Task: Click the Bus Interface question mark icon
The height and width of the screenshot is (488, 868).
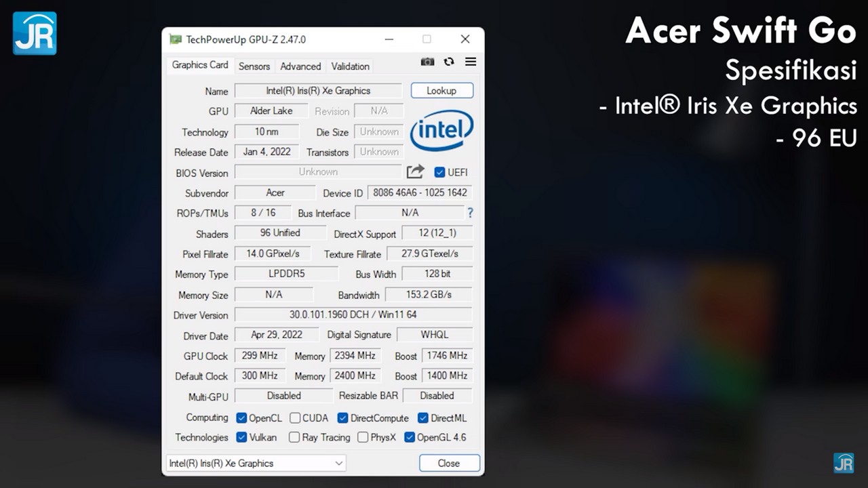Action: (470, 213)
